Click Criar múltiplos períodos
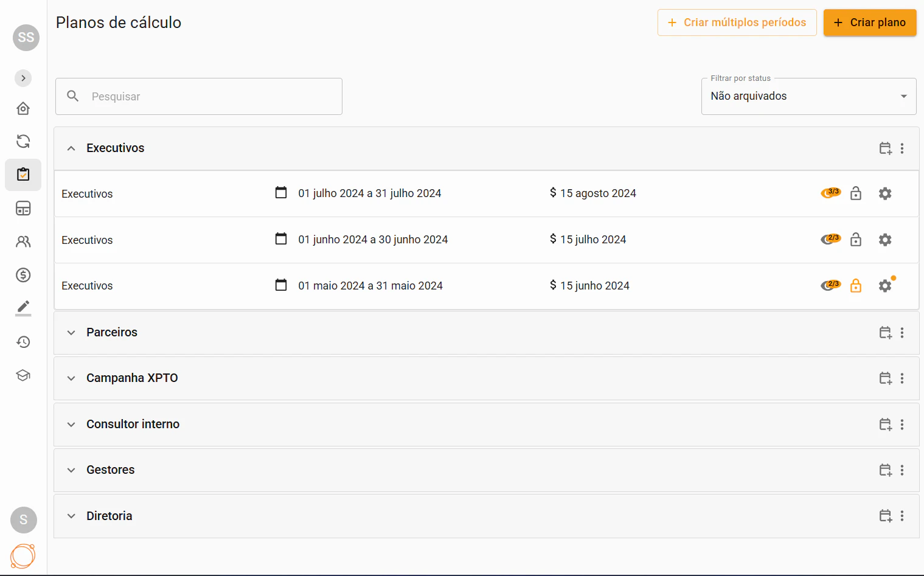The width and height of the screenshot is (924, 576). point(737,23)
